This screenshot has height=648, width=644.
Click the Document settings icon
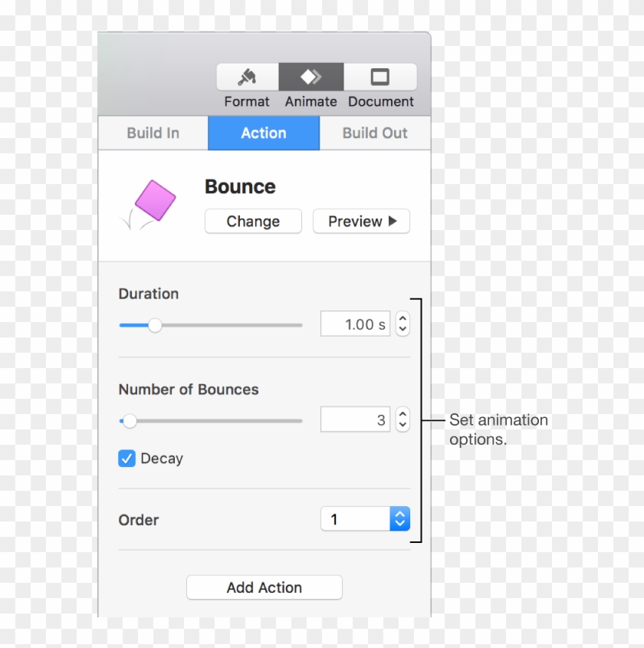[x=380, y=77]
